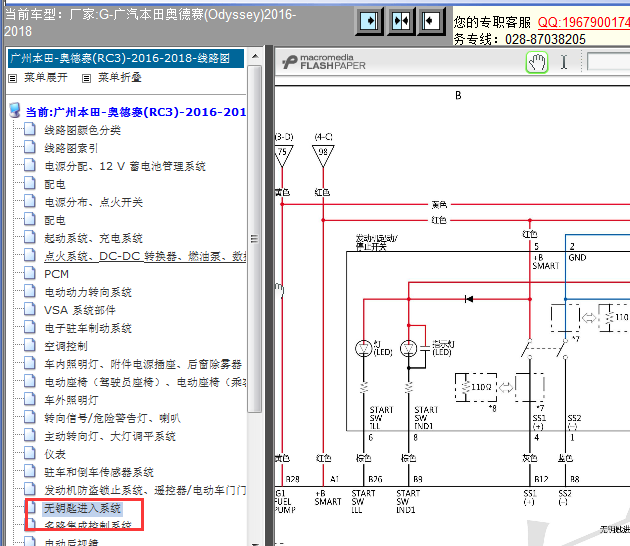Open 线路图颜色分类 in the tree

(82, 130)
